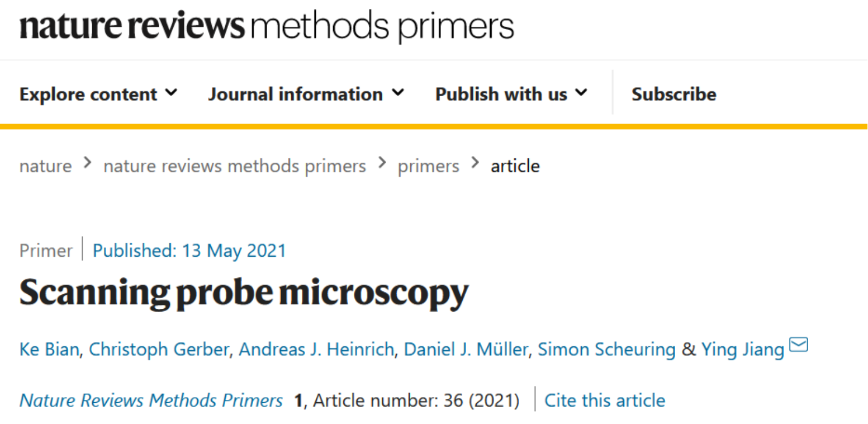This screenshot has width=868, height=424.
Task: Click the email envelope icon beside Ying Jiang
Action: coord(799,345)
